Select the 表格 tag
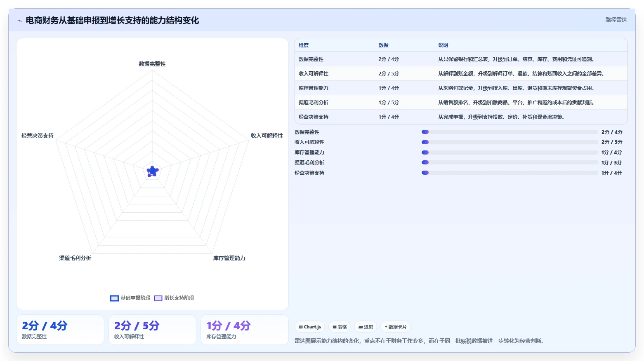 (x=340, y=327)
